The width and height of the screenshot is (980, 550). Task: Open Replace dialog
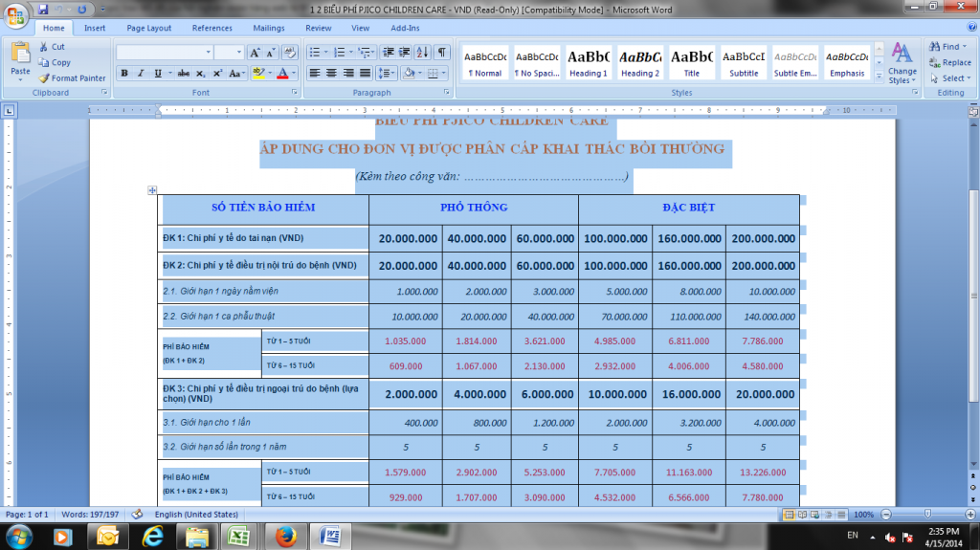coord(949,62)
